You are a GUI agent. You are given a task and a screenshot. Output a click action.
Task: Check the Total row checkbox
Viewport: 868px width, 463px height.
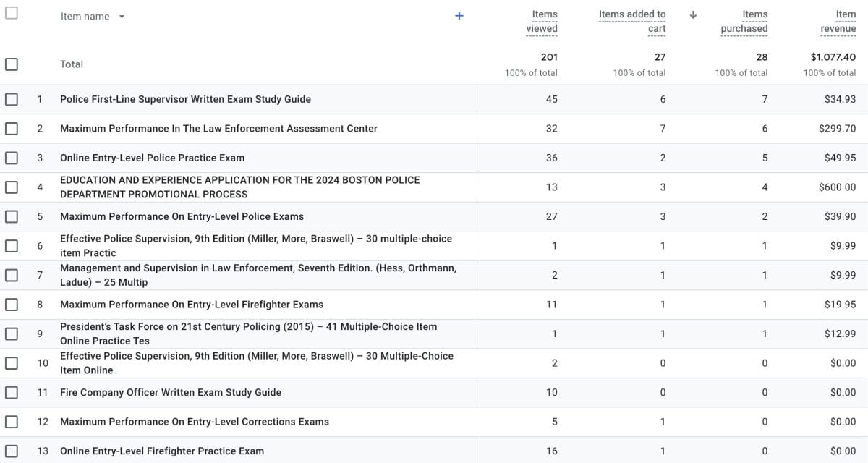(12, 64)
